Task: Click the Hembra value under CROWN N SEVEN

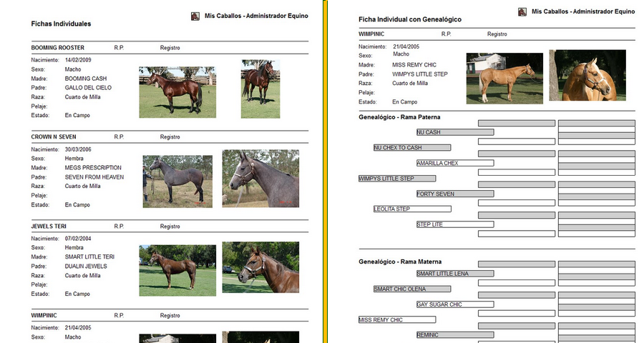Action: click(74, 159)
